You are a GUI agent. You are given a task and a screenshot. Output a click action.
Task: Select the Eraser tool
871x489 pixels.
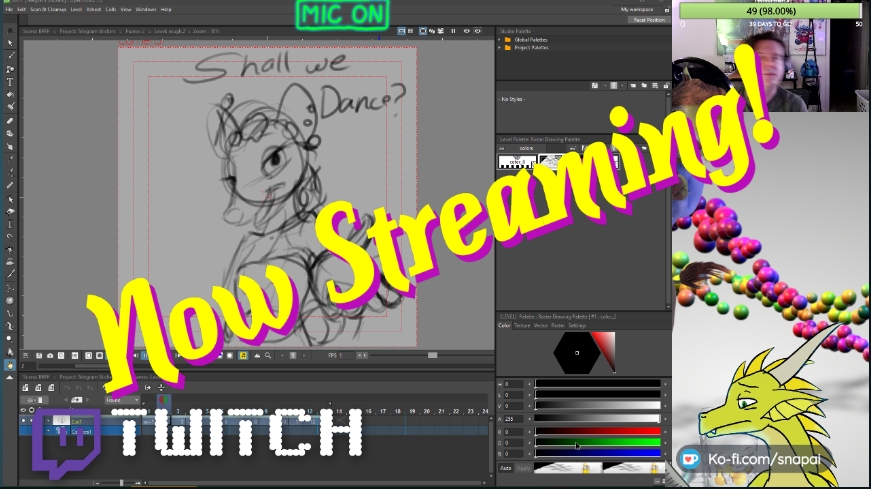tap(10, 121)
